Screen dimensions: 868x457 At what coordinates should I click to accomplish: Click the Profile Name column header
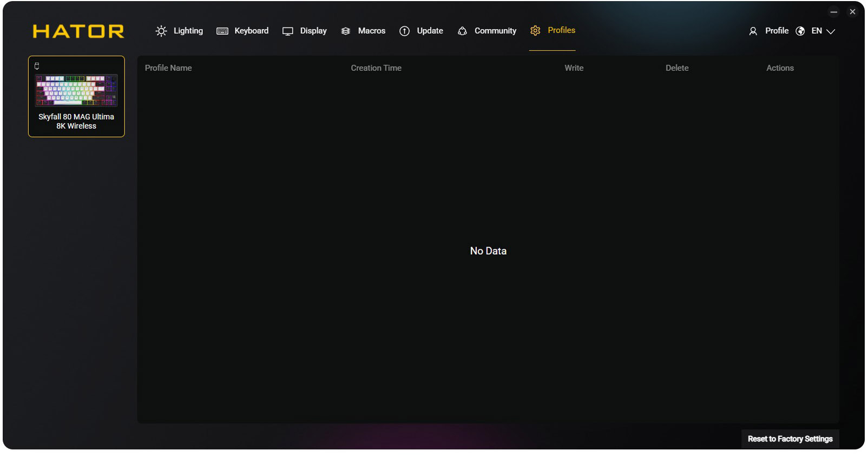click(x=168, y=68)
